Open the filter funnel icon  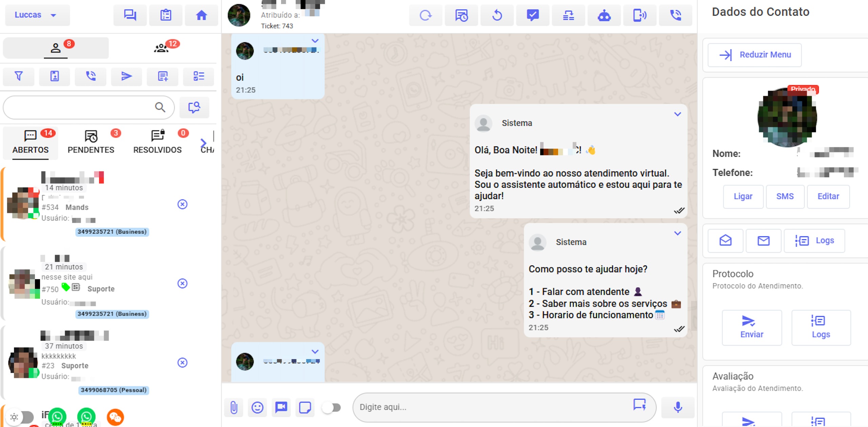coord(19,76)
